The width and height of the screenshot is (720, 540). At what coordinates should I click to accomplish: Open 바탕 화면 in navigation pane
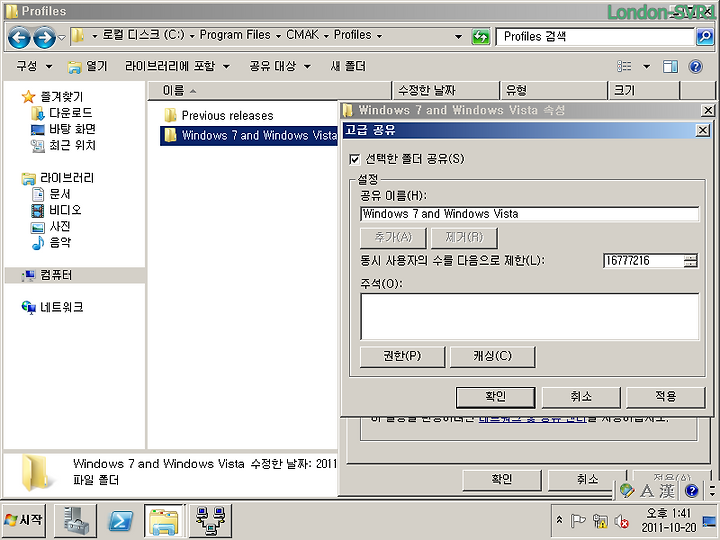click(63, 129)
